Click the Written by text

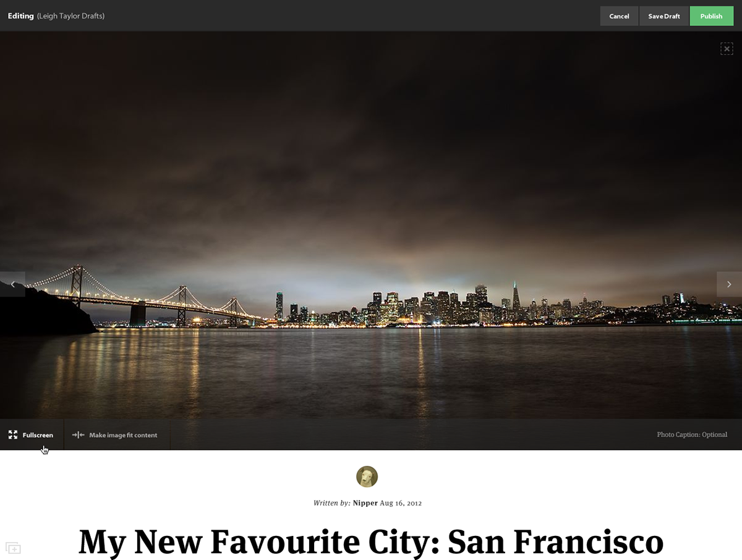click(x=332, y=503)
